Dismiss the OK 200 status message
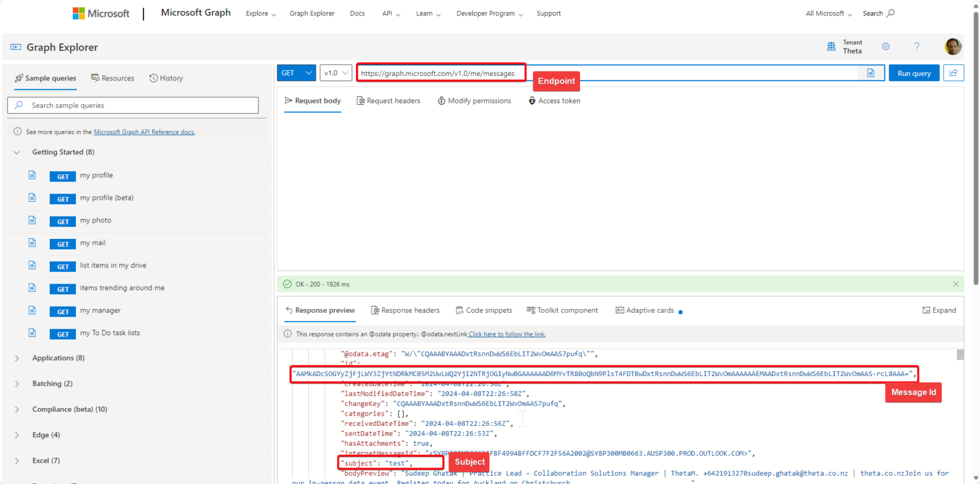Image resolution: width=980 pixels, height=484 pixels. click(956, 284)
